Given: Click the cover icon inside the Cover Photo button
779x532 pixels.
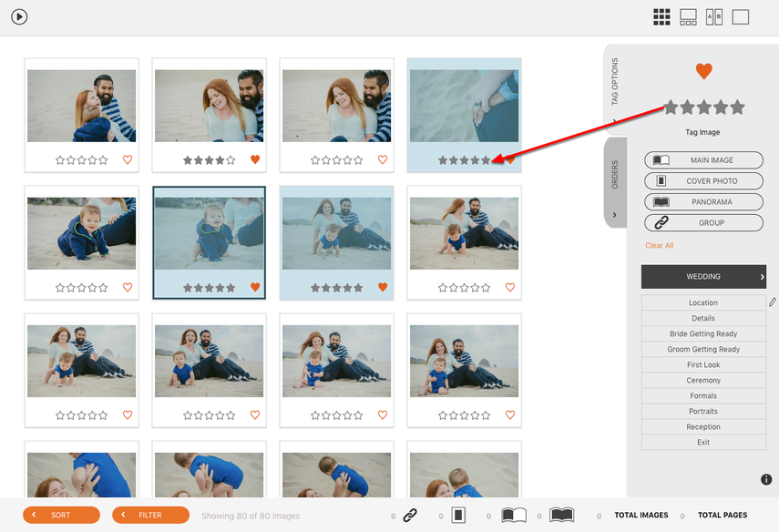Looking at the screenshot, I should 661,180.
